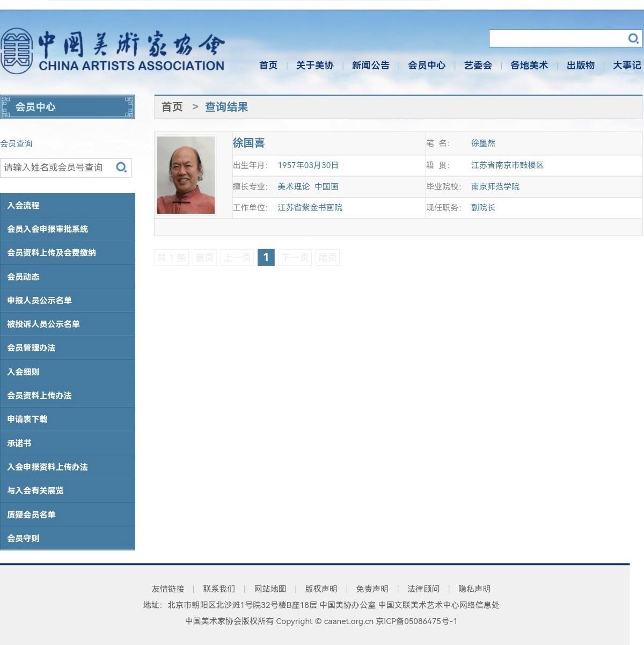Click native place 江苏省南京市鼓楼区

click(507, 165)
